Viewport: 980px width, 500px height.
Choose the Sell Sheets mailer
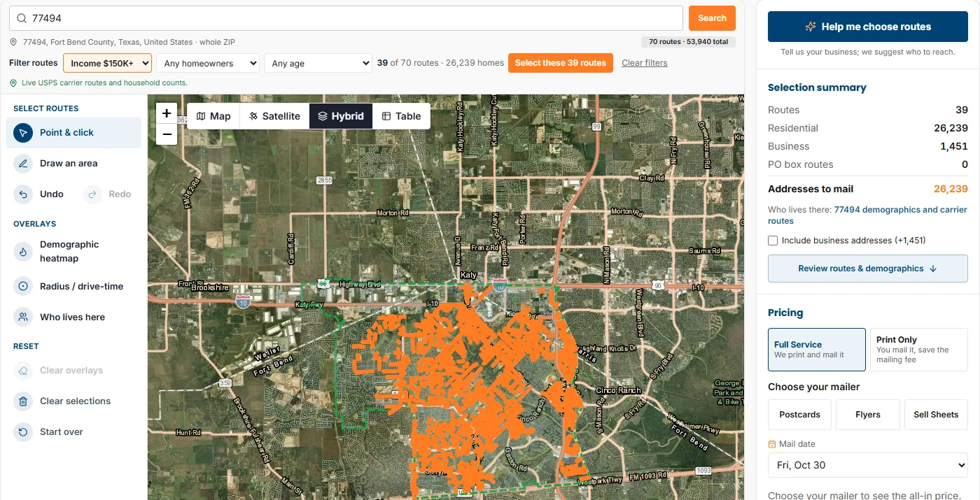coord(936,415)
